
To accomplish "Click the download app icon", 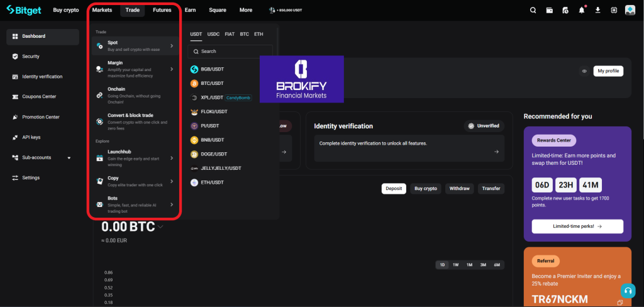I will pos(598,10).
